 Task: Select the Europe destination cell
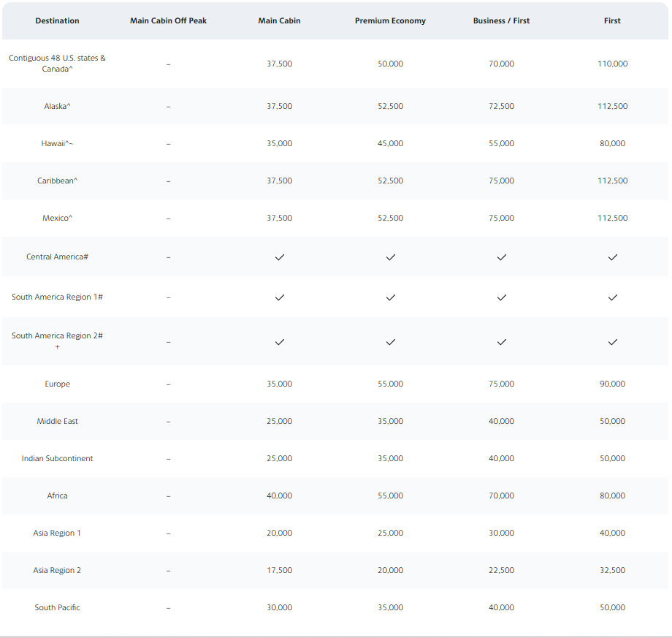(57, 384)
